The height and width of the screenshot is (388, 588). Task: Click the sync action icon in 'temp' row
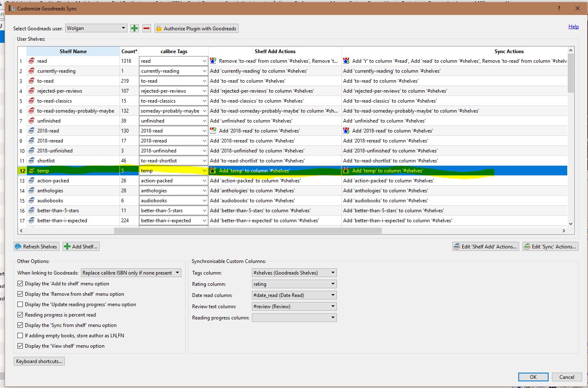(x=346, y=171)
